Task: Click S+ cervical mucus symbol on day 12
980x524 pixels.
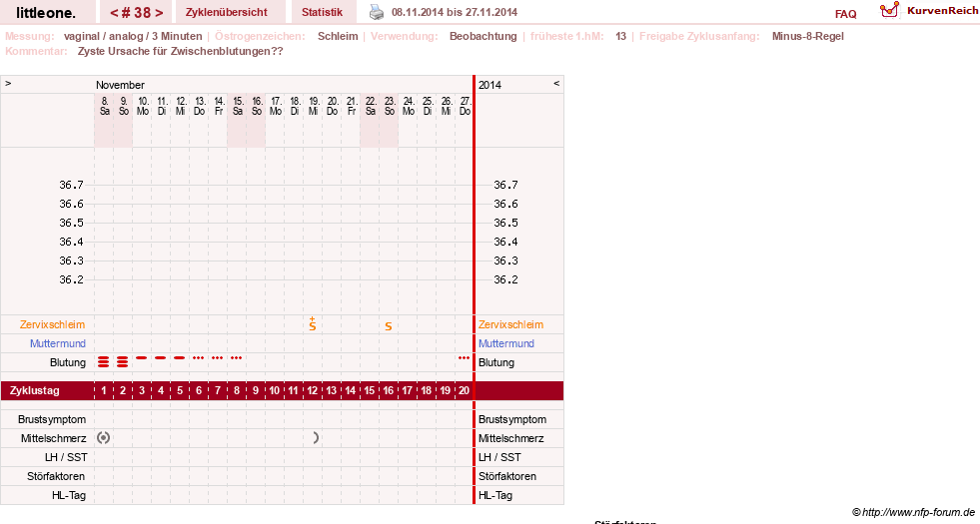Action: click(313, 323)
